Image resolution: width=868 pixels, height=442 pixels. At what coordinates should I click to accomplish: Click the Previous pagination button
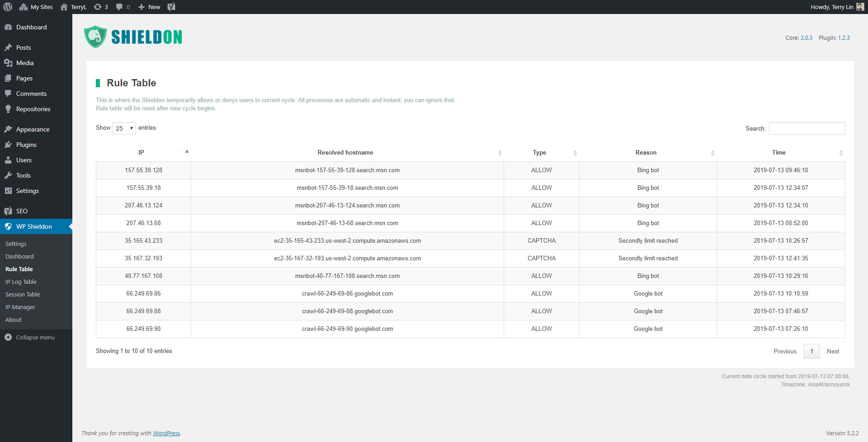point(785,351)
